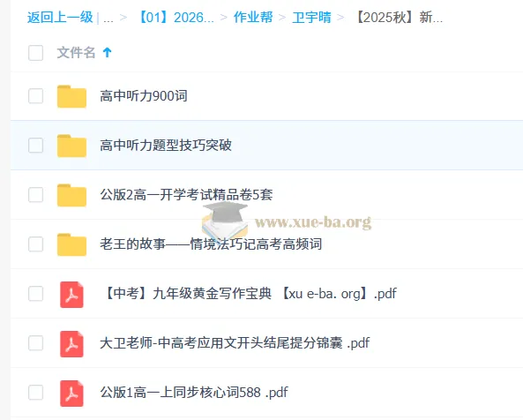523x420 pixels.
Task: Click the PDF icon for 九年级黄金写作宝典
Action: [71, 295]
